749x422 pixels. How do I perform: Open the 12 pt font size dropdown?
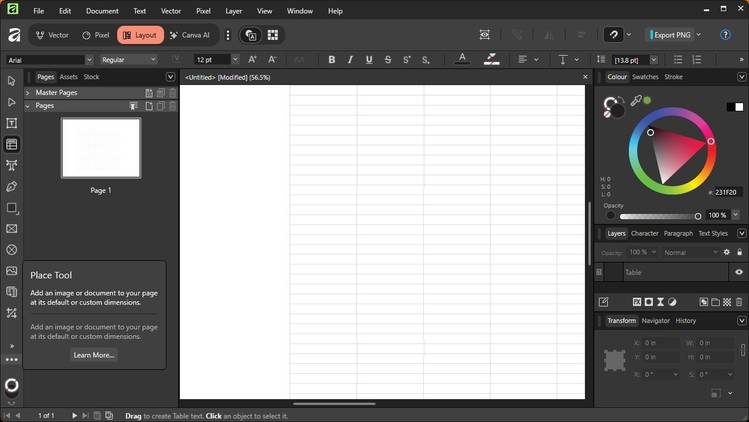click(x=235, y=60)
